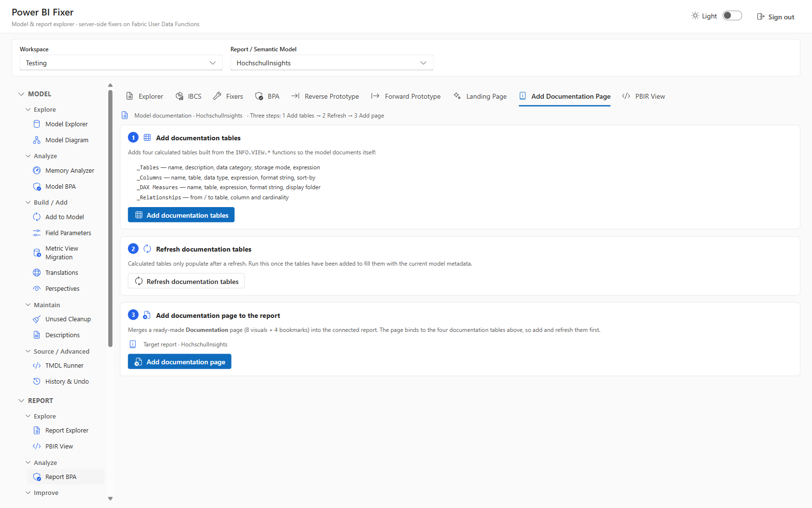Click the Model documentation breadcrumb icon

(125, 115)
